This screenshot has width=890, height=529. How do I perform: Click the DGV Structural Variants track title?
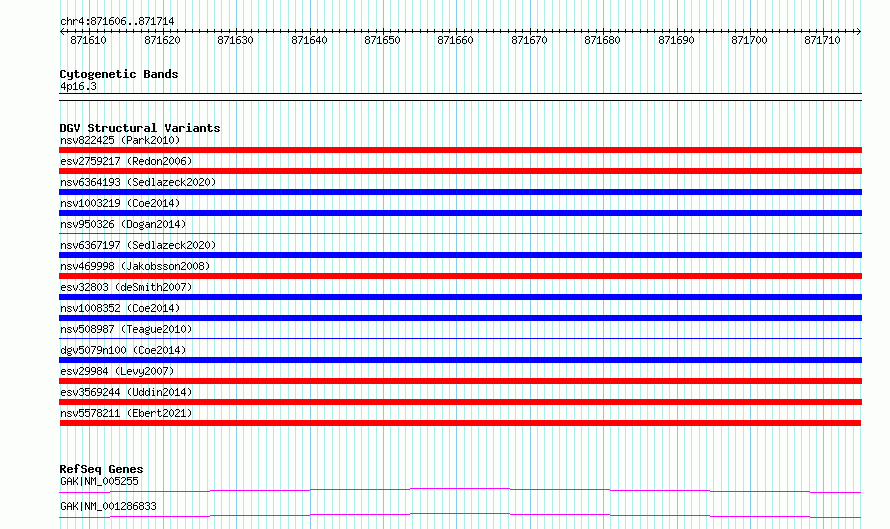pos(140,128)
